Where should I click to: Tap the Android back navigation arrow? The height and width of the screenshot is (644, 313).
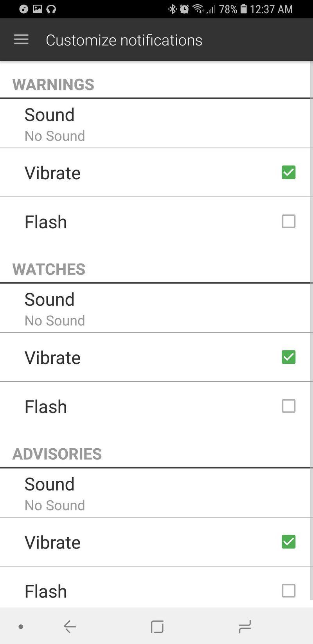click(x=70, y=626)
